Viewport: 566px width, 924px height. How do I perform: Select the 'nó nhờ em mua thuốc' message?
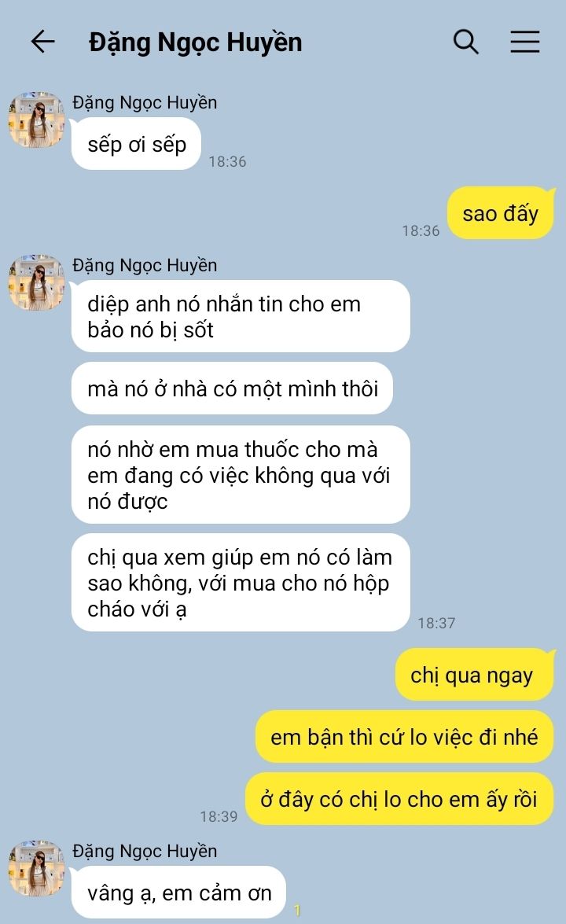(241, 475)
